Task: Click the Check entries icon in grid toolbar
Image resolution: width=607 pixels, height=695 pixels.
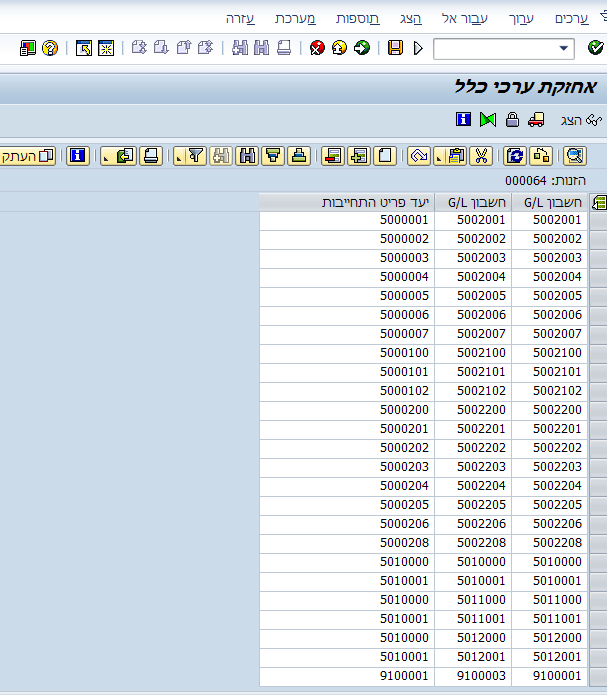Action: [x=541, y=156]
